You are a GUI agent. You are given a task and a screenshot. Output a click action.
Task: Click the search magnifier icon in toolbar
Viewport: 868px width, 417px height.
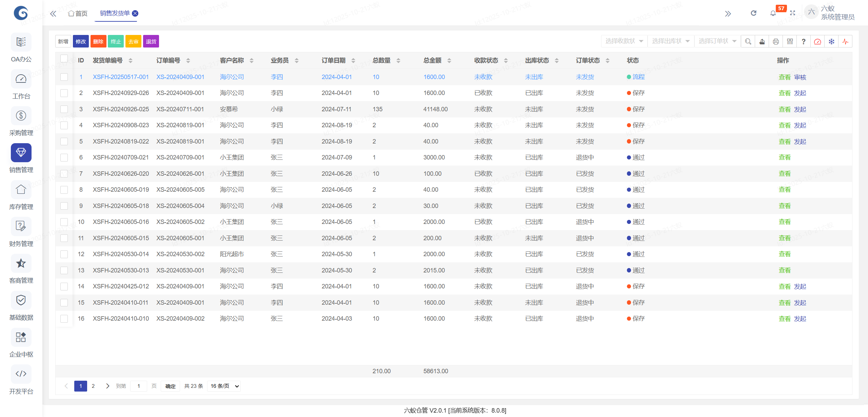748,41
